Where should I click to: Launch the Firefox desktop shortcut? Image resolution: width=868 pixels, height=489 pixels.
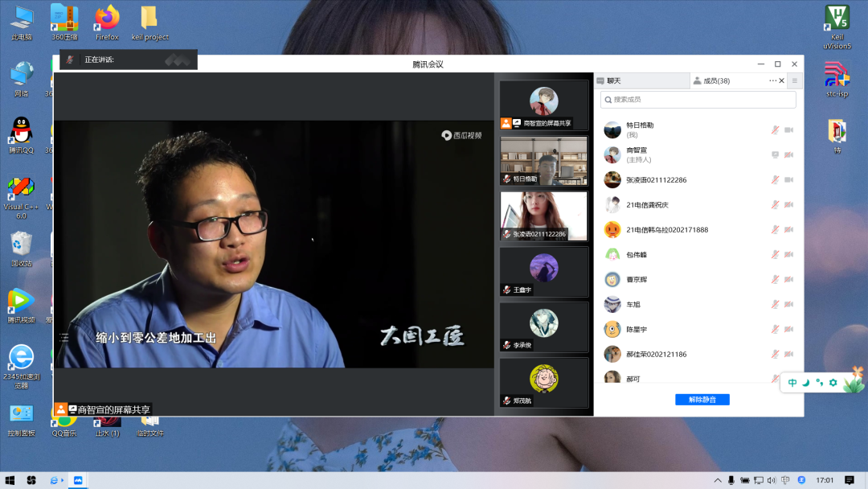[x=107, y=23]
